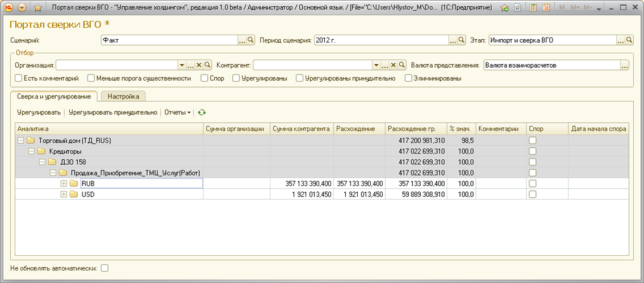
Task: Click the magnifier icon next to Этап field
Action: (x=629, y=40)
